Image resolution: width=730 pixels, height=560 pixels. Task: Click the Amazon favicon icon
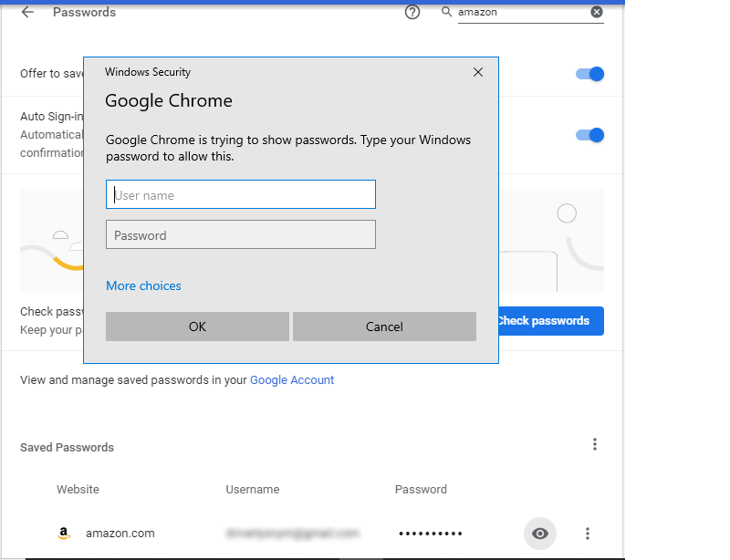[64, 534]
